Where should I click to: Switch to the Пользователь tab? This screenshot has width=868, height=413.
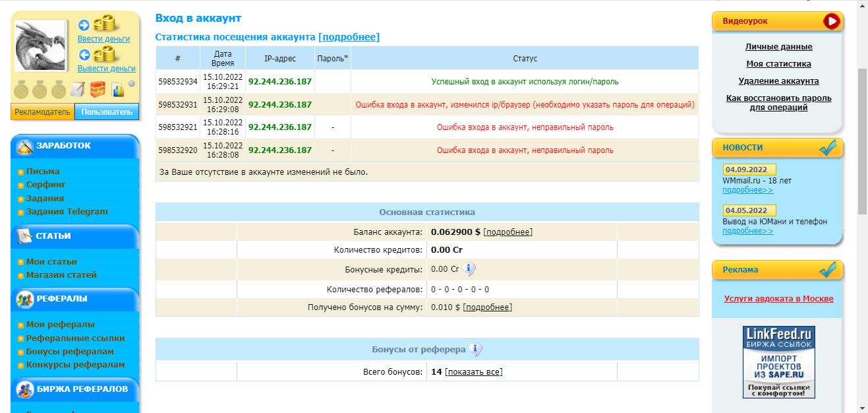point(107,112)
